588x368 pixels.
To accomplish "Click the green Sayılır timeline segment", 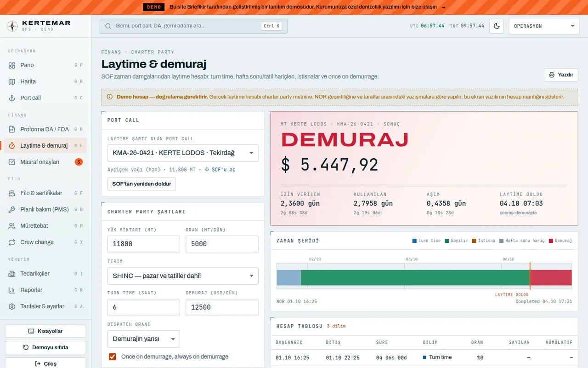I will click(x=415, y=278).
